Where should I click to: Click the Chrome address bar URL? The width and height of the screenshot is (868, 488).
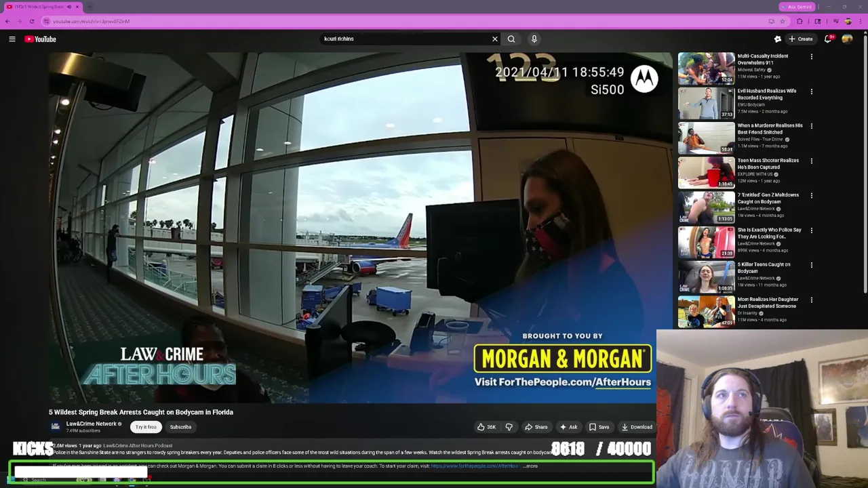(x=91, y=21)
